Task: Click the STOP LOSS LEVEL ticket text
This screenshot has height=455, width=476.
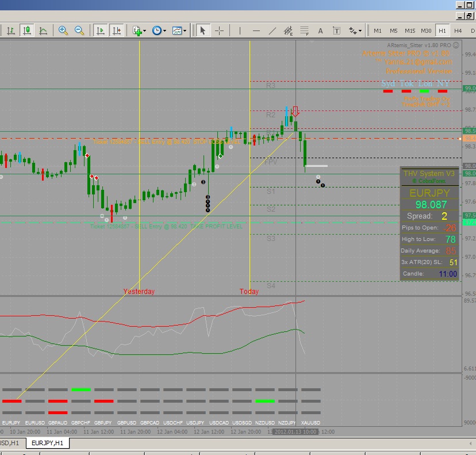Action: point(167,142)
